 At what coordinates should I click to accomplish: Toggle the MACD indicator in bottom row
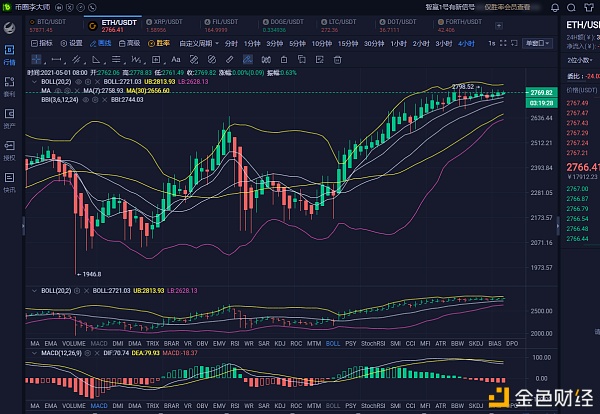point(98,406)
